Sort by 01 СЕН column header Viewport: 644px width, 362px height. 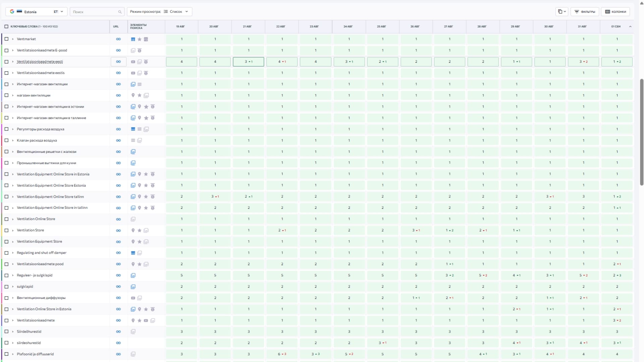[x=615, y=26]
